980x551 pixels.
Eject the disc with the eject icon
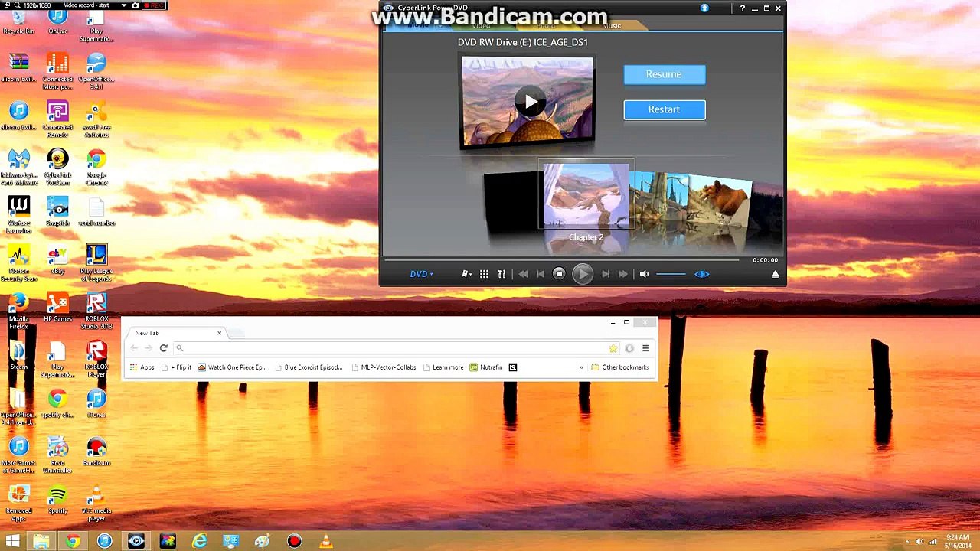[775, 274]
